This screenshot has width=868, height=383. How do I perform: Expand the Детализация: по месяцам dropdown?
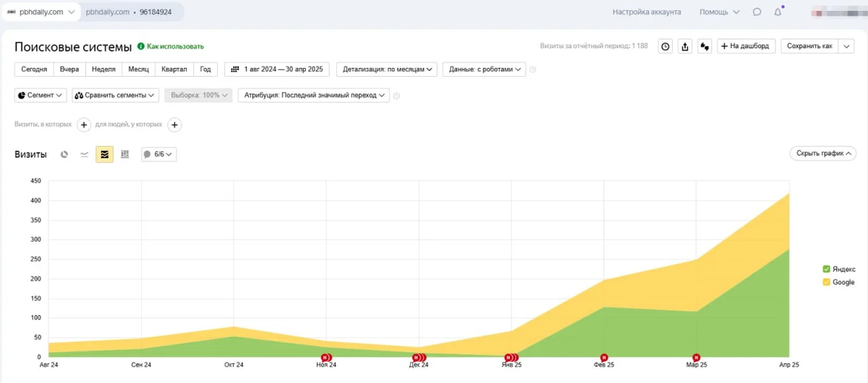387,70
